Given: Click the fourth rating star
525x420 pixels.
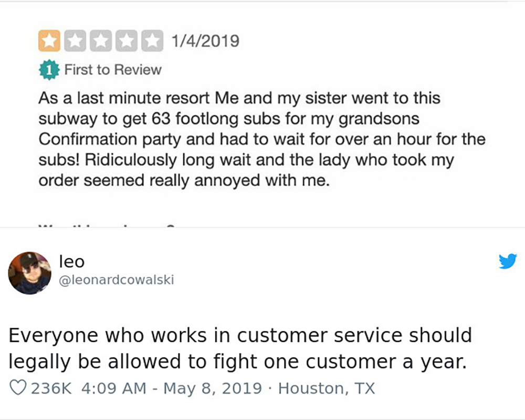Looking at the screenshot, I should point(126,41).
